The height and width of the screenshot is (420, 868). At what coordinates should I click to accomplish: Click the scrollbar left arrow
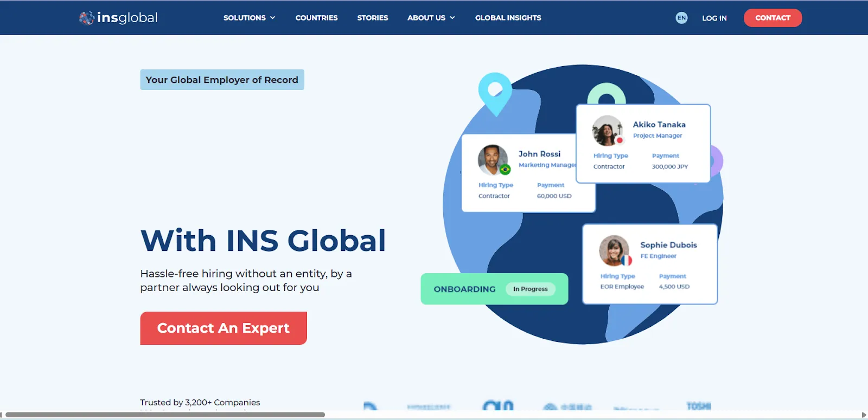tap(2, 415)
